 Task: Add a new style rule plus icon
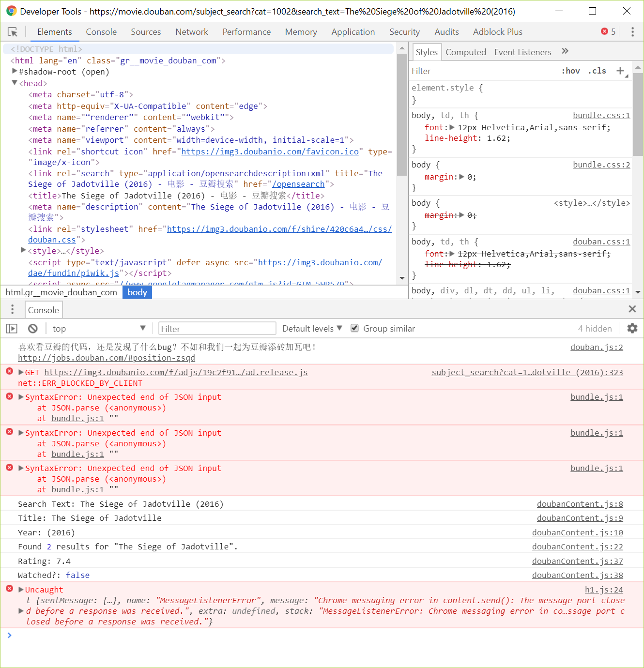pyautogui.click(x=620, y=71)
